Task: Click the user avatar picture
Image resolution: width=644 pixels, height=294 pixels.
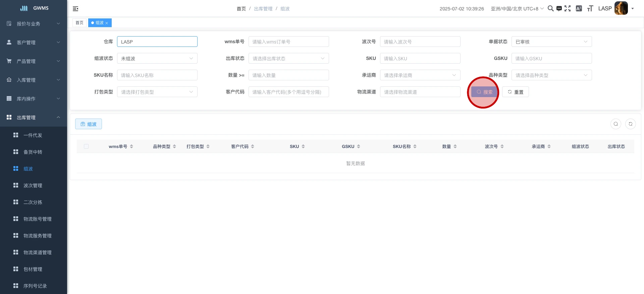Action: tap(621, 8)
